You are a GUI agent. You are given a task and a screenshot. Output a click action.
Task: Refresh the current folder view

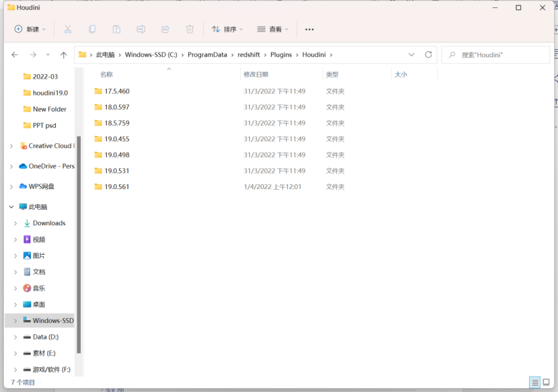point(428,54)
